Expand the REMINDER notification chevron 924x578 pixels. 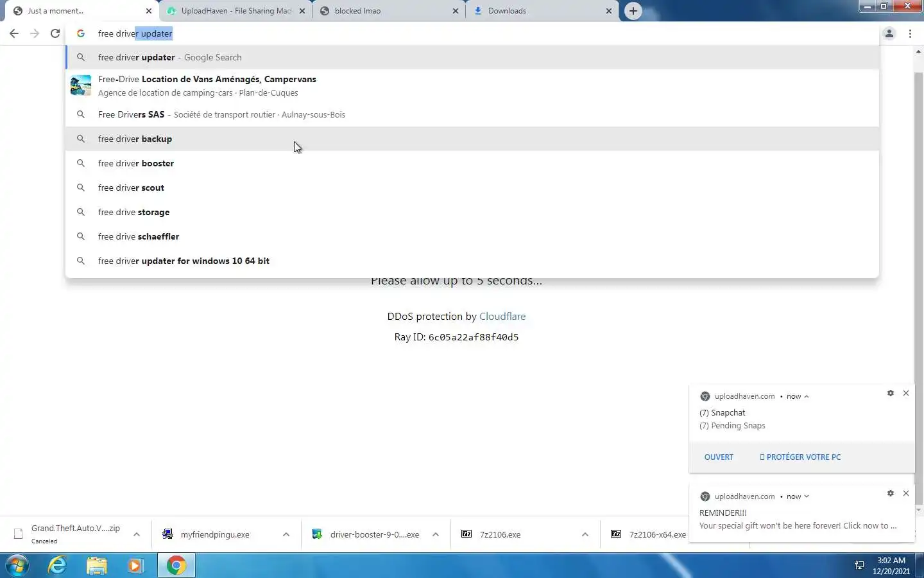click(x=807, y=496)
